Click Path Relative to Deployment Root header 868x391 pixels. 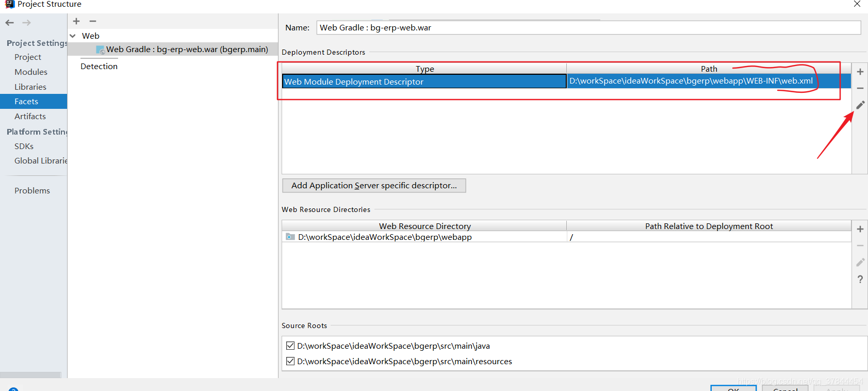[x=709, y=226]
